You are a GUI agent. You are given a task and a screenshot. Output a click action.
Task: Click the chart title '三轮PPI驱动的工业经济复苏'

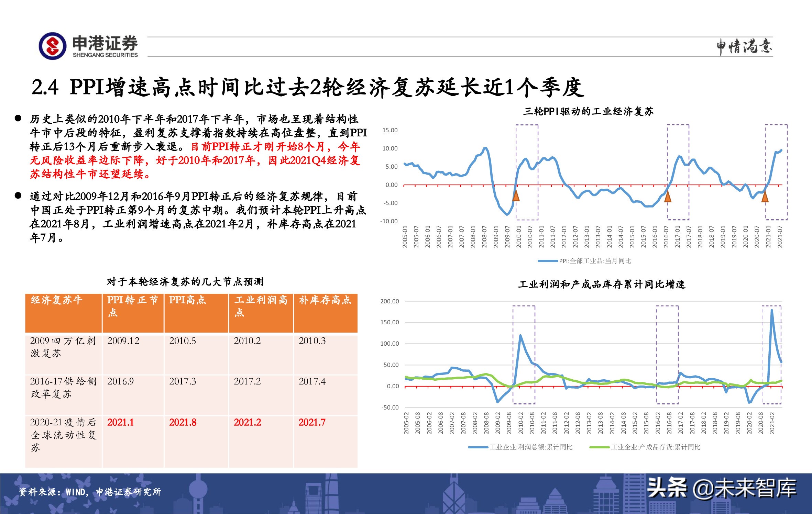(588, 111)
